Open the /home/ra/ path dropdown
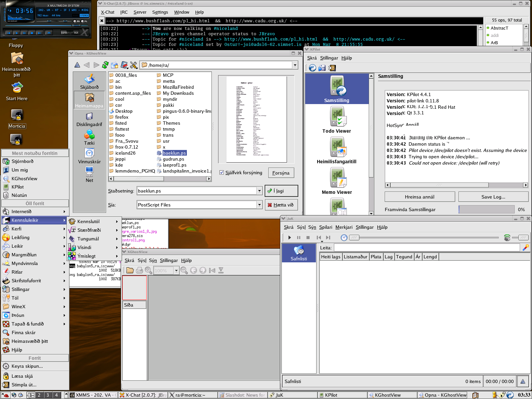Image resolution: width=532 pixels, height=399 pixels. (295, 65)
